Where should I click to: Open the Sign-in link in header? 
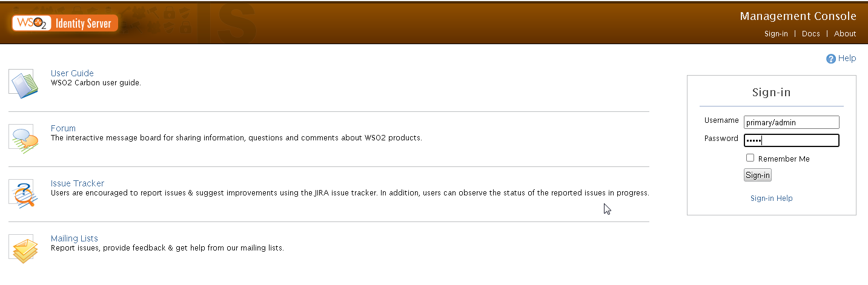pos(776,34)
